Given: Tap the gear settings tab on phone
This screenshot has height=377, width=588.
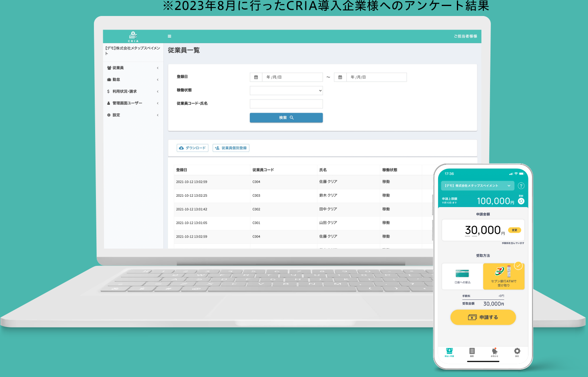Looking at the screenshot, I should click(517, 351).
